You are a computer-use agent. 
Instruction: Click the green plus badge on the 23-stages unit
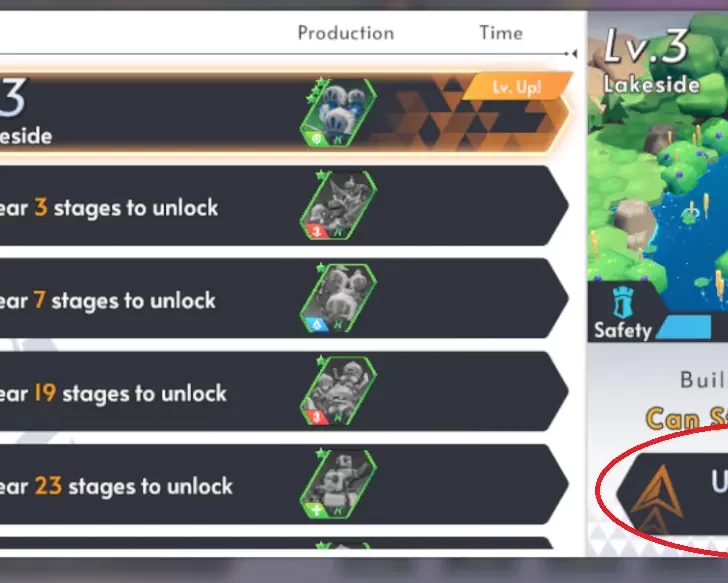[318, 510]
